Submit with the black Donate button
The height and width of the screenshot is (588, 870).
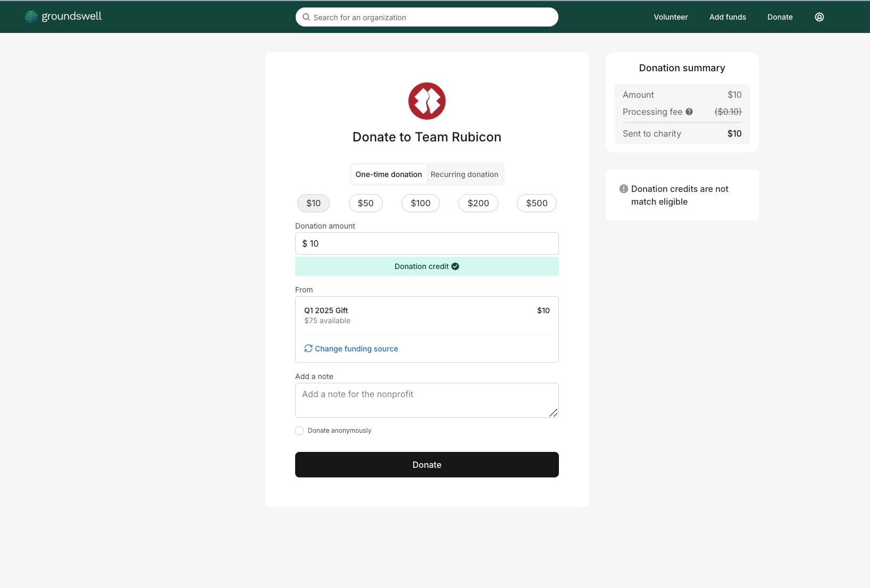(427, 465)
